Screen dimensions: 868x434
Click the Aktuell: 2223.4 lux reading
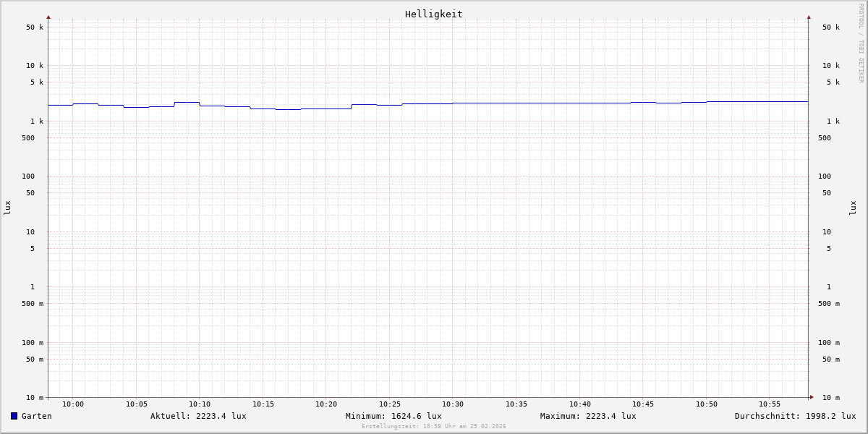click(198, 416)
